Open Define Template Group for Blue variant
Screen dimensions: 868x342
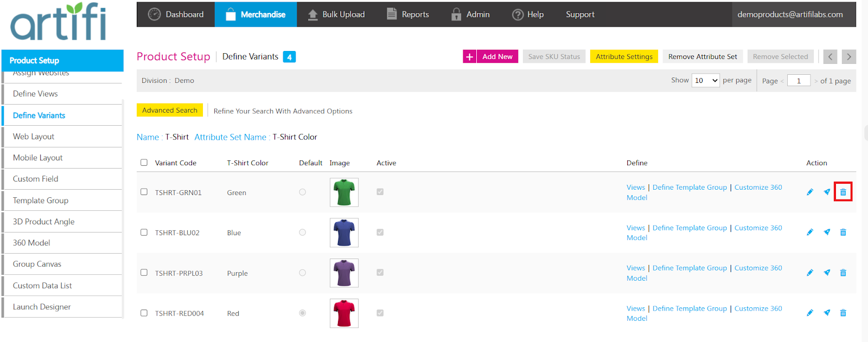(690, 228)
